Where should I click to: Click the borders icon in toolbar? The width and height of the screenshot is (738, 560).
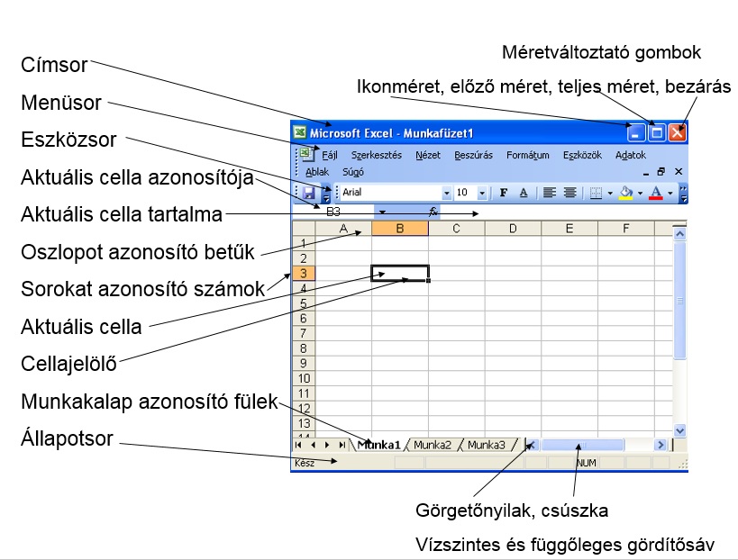[x=596, y=193]
